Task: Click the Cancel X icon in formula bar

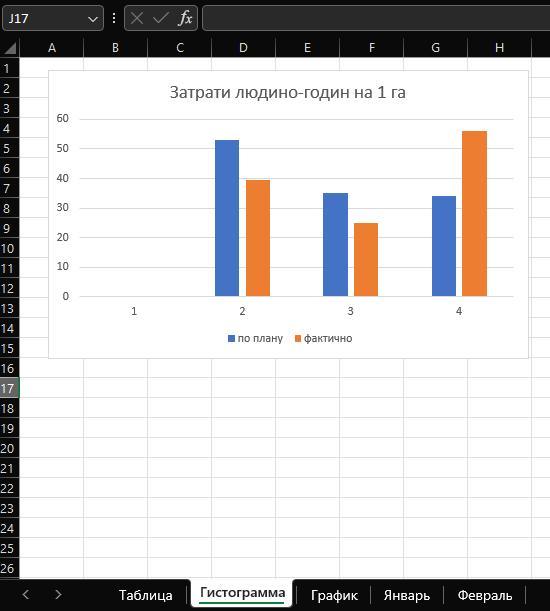Action: (x=137, y=18)
